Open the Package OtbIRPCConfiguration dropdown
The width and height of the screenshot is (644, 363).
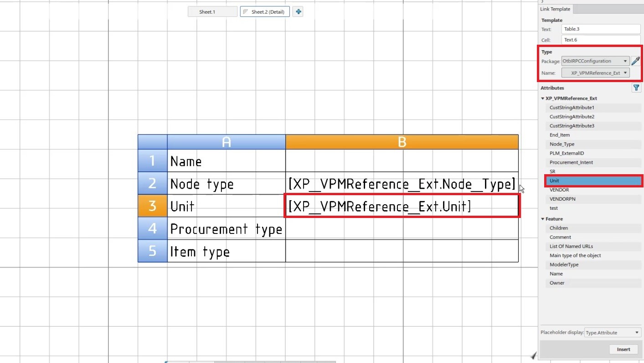(595, 61)
